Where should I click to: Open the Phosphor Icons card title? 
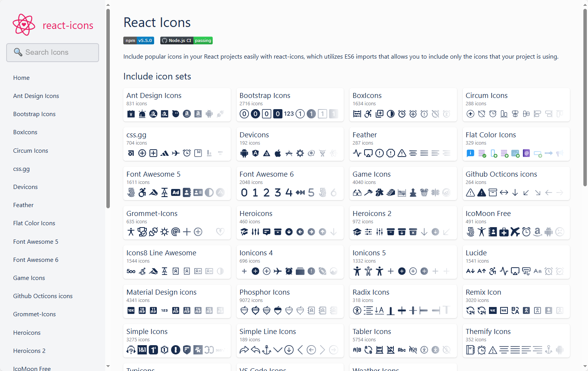click(x=265, y=292)
